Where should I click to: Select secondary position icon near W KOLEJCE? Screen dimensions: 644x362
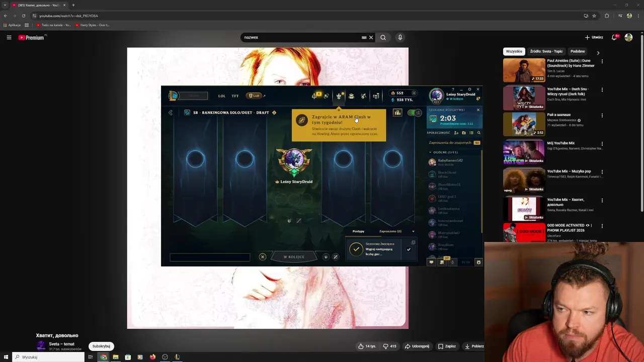(336, 257)
